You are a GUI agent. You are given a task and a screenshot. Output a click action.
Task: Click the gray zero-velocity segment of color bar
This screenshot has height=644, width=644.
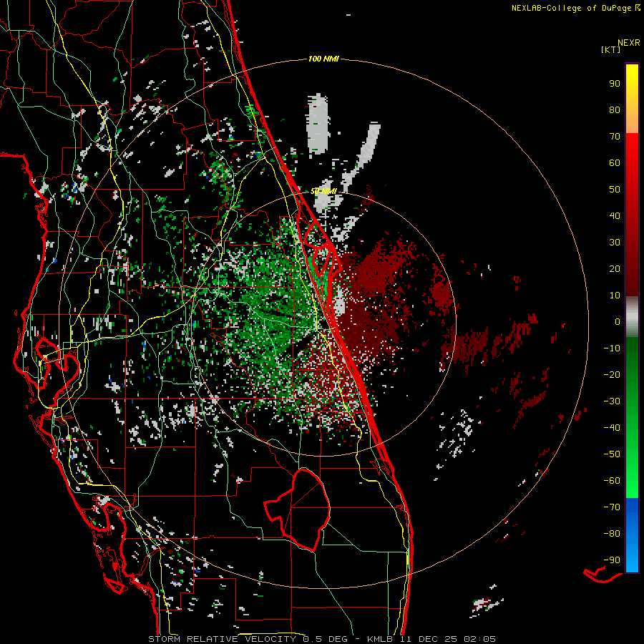click(632, 317)
